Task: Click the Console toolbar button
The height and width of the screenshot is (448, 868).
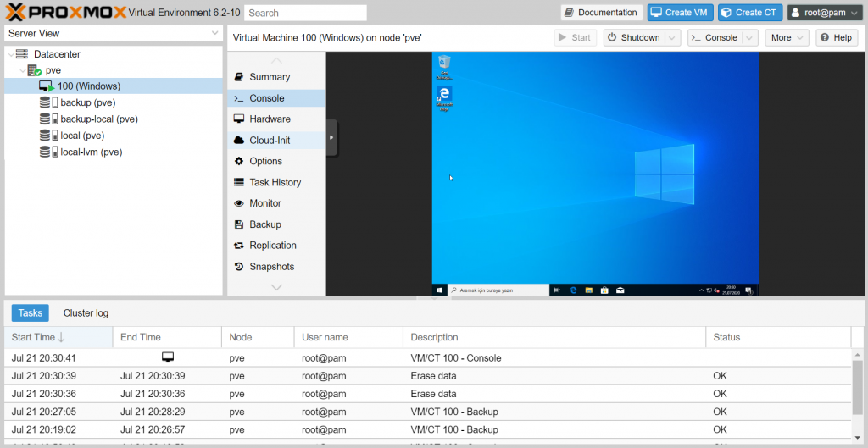Action: click(715, 37)
